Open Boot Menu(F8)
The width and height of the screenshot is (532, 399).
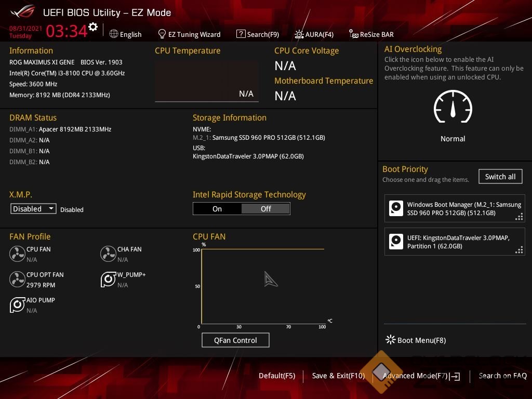pyautogui.click(x=416, y=340)
